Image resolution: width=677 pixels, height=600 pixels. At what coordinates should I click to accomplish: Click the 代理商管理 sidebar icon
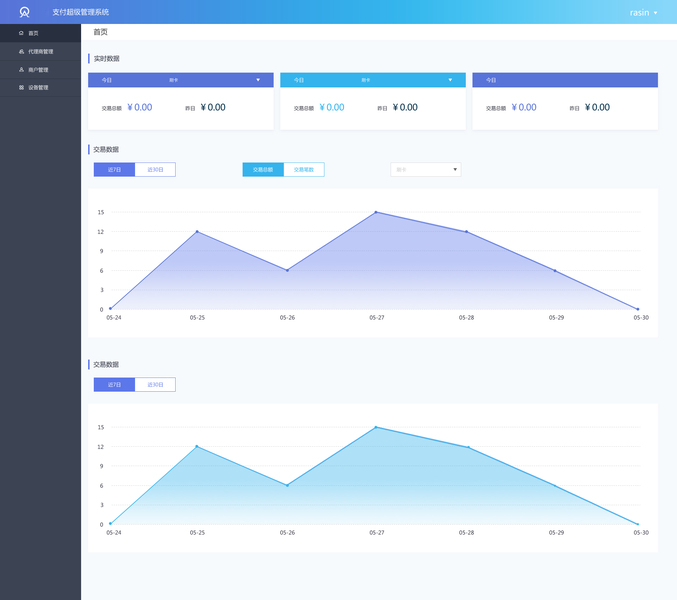(21, 51)
